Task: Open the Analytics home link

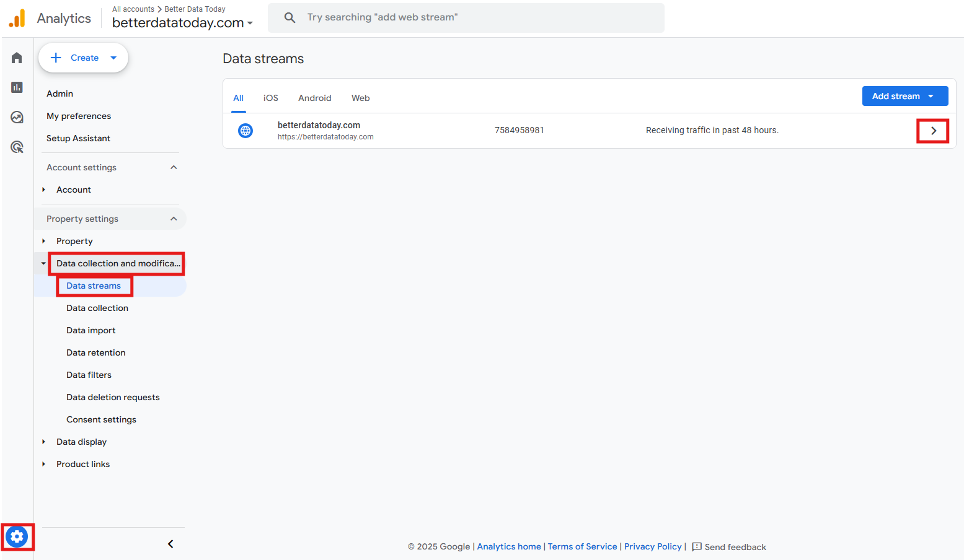Action: coord(509,546)
